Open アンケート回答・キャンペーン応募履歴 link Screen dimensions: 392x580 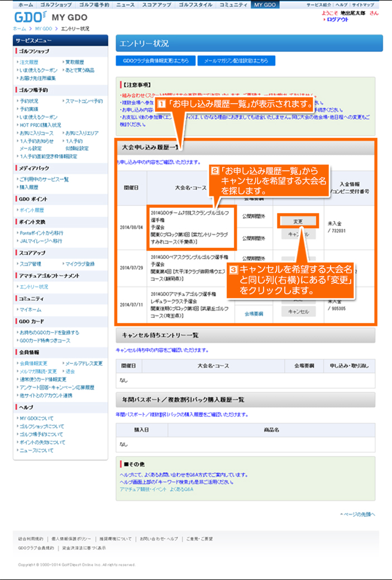point(56,387)
